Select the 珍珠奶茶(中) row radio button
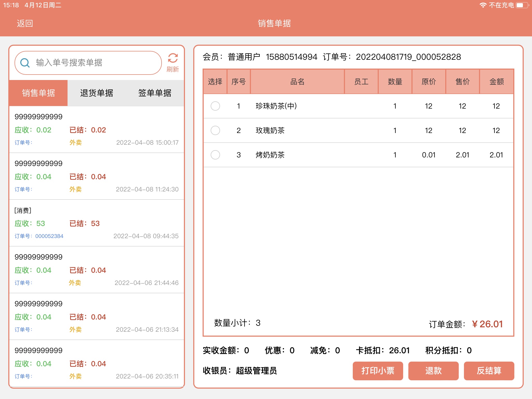This screenshot has width=532, height=399. coord(215,106)
